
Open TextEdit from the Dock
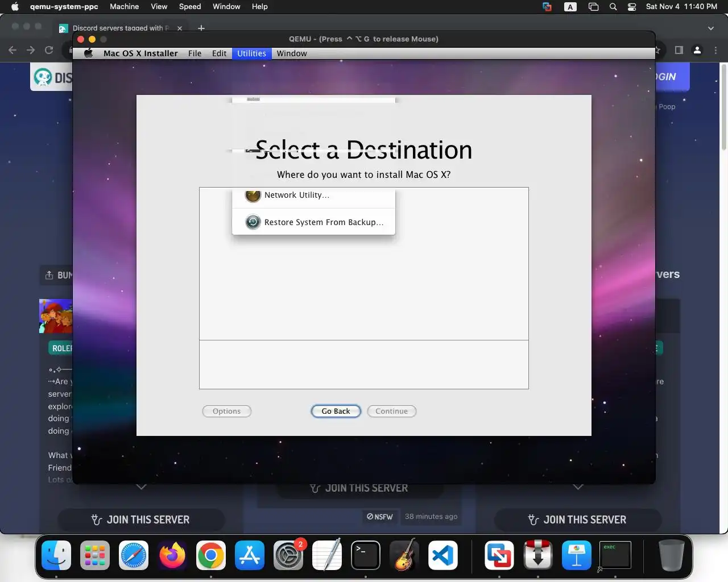click(327, 555)
